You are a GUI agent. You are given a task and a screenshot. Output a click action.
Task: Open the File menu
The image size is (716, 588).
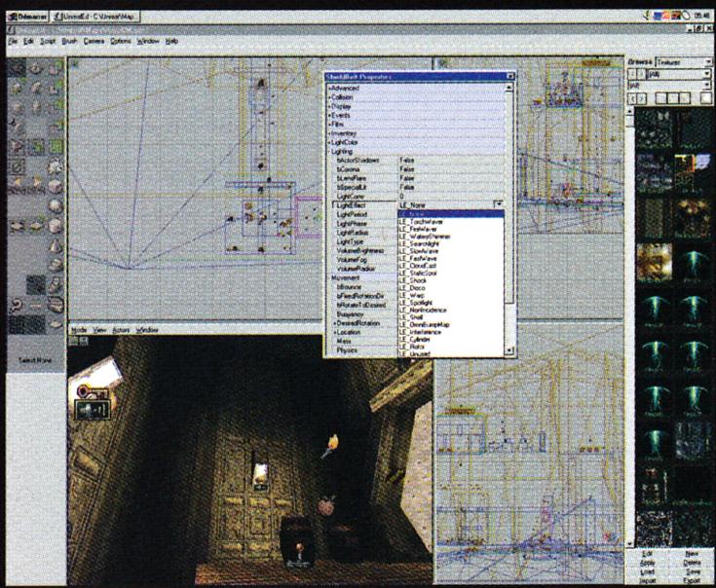point(13,41)
